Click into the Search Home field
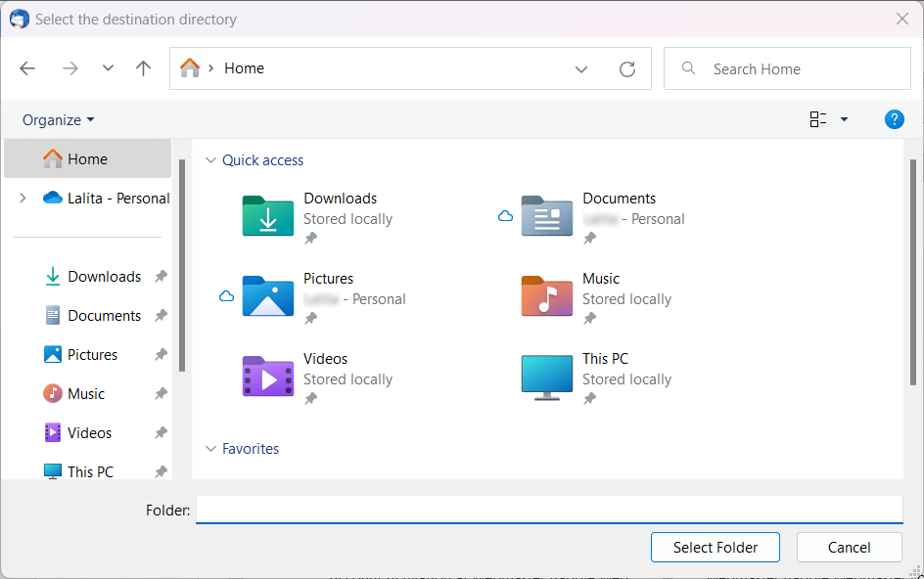 (x=787, y=68)
